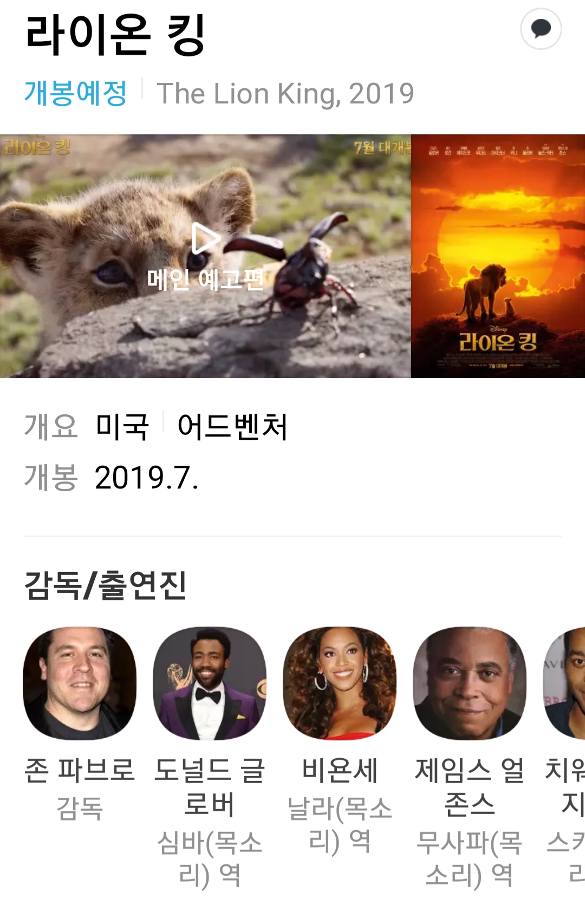Open 비욘세 profile photo
Viewport: 585px width, 924px height.
(x=340, y=684)
